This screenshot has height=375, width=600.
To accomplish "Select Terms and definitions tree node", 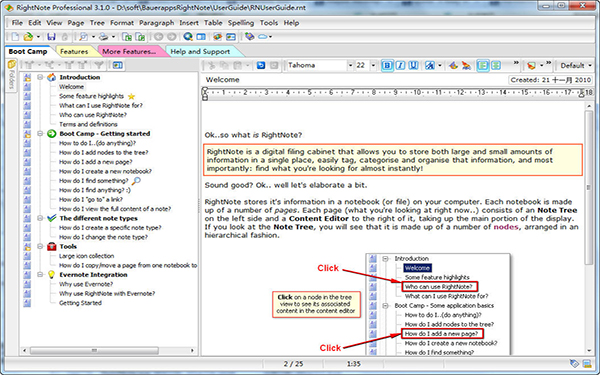I will pos(88,124).
